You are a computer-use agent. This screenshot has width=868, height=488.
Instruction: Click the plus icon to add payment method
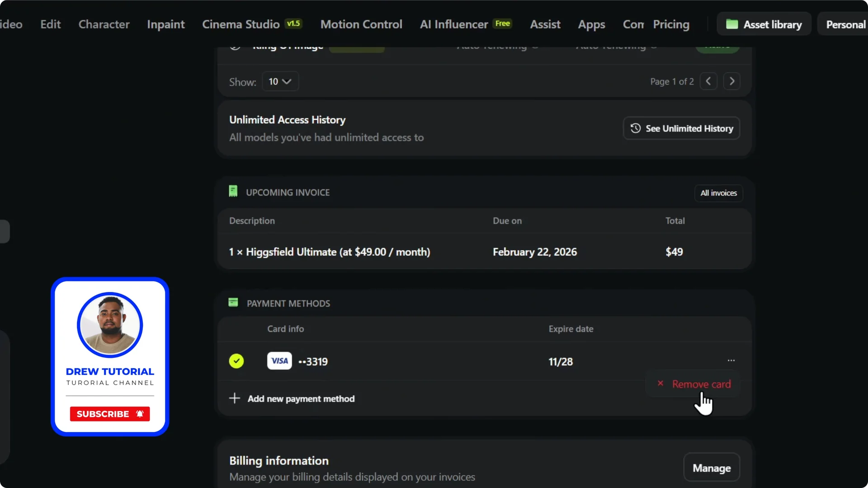tap(234, 398)
